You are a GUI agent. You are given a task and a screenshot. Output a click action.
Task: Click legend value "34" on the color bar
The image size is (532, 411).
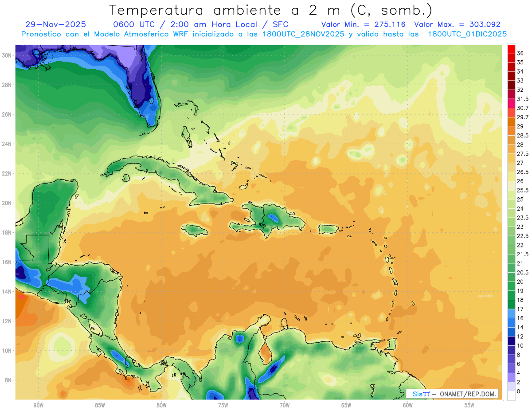[520, 71]
